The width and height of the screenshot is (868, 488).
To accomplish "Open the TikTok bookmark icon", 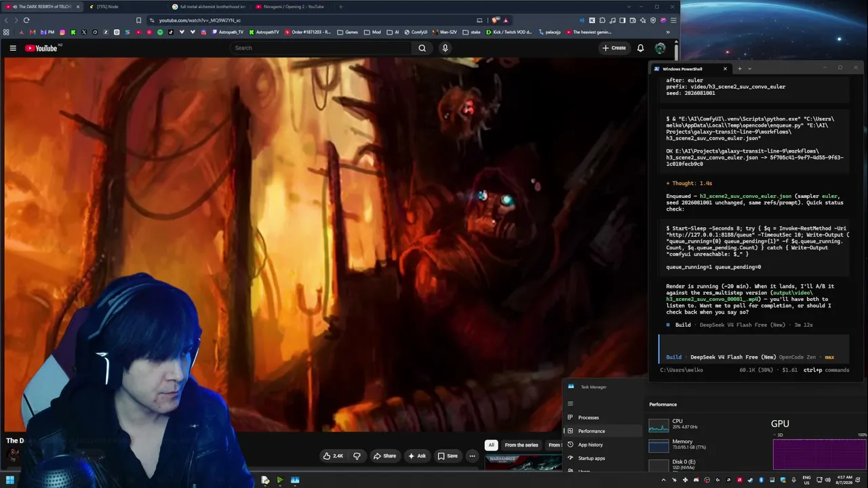I will [170, 32].
